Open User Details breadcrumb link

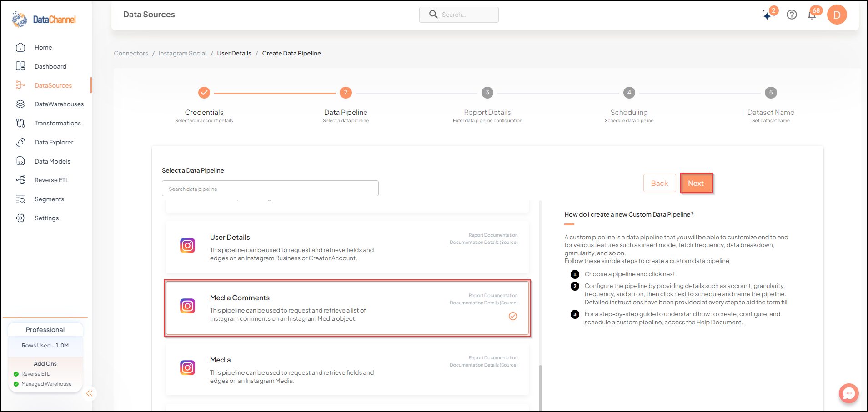tap(234, 53)
